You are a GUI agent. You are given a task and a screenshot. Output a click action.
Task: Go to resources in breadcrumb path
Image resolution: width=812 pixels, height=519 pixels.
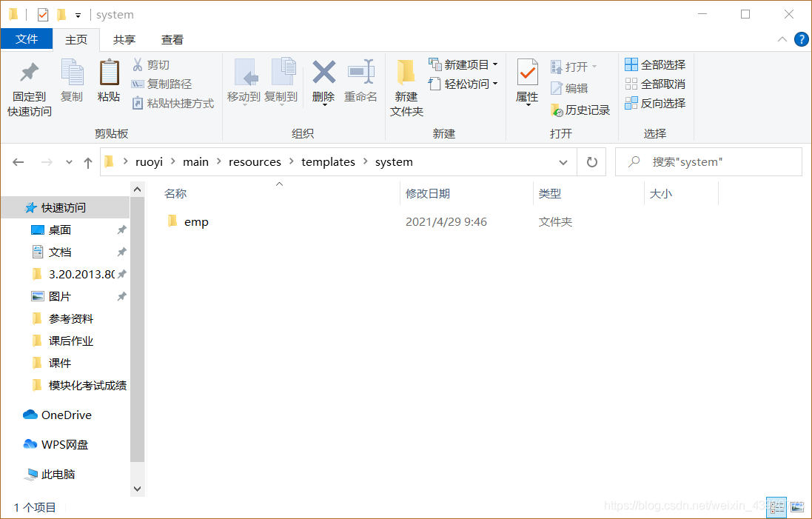255,162
